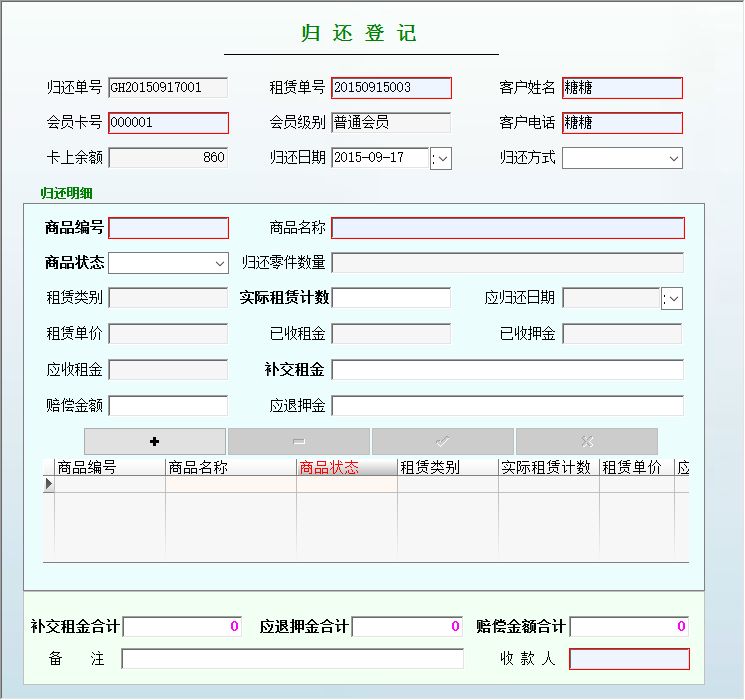The width and height of the screenshot is (745, 700).
Task: Click the 应归还日期 date field
Action: [611, 298]
